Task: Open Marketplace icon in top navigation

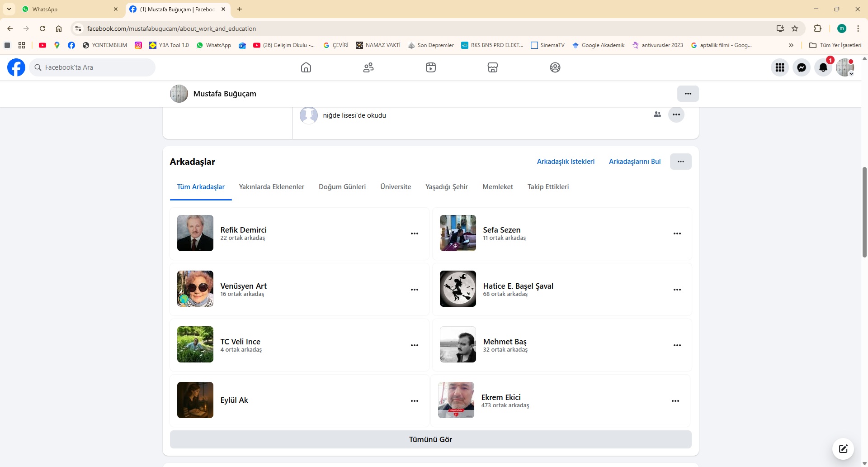Action: 493,67
